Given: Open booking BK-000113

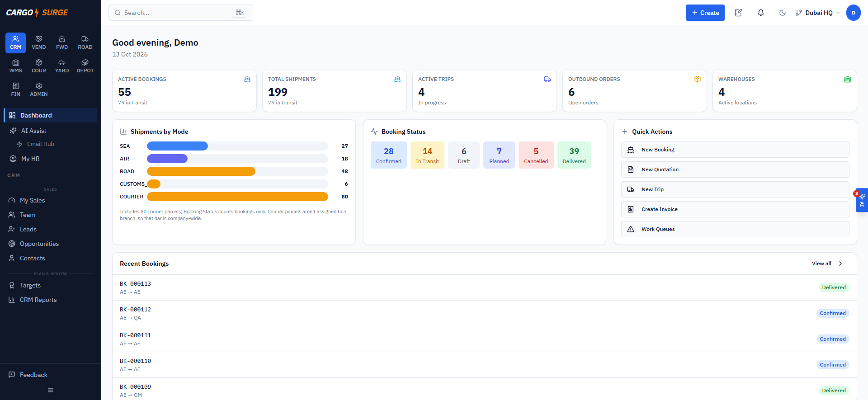Looking at the screenshot, I should [x=485, y=287].
